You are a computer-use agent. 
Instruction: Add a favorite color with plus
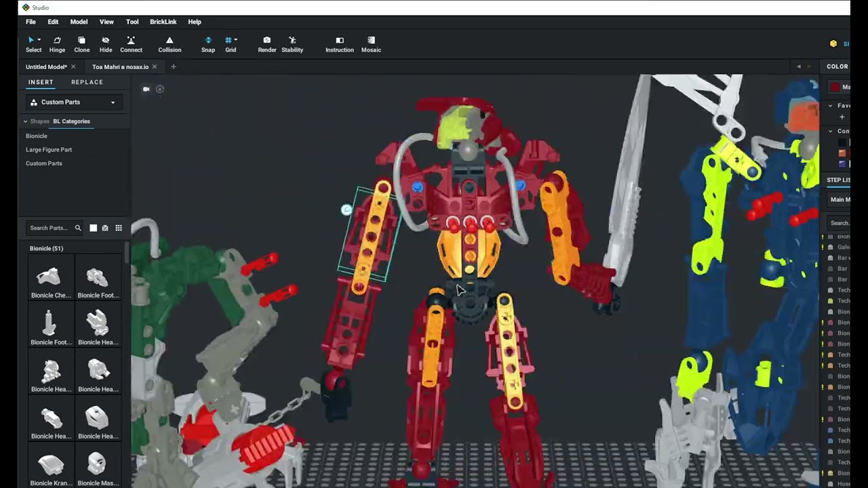coord(842,117)
